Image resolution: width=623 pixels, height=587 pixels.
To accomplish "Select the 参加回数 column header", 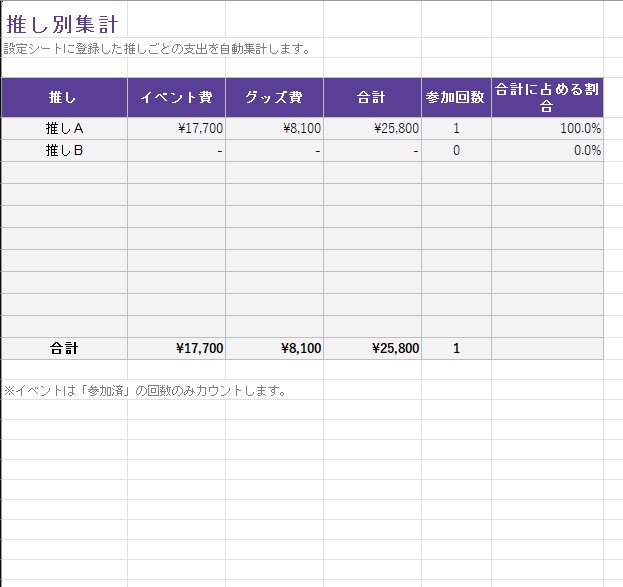I will click(457, 97).
